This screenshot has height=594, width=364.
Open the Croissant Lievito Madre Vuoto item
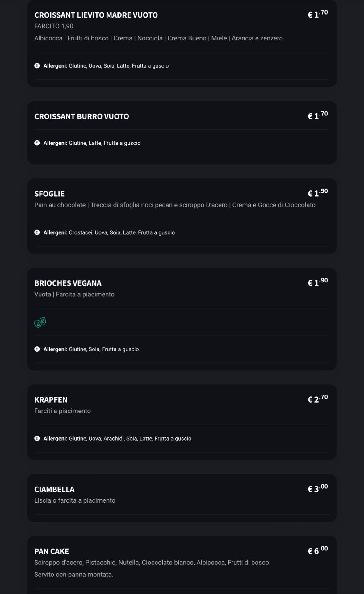pos(96,15)
